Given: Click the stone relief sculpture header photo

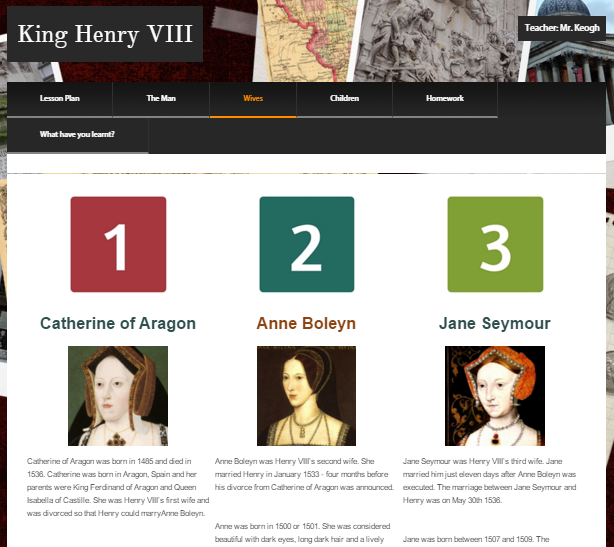Looking at the screenshot, I should click(439, 41).
